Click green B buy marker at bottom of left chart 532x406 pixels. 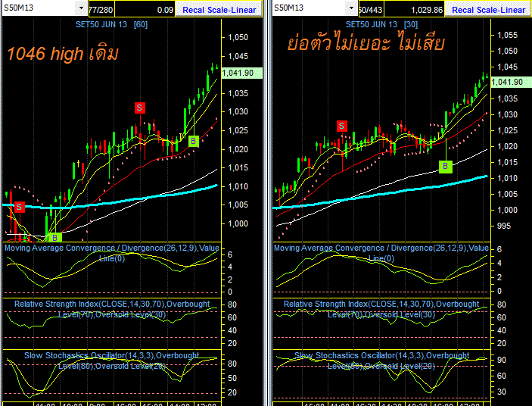[55, 237]
